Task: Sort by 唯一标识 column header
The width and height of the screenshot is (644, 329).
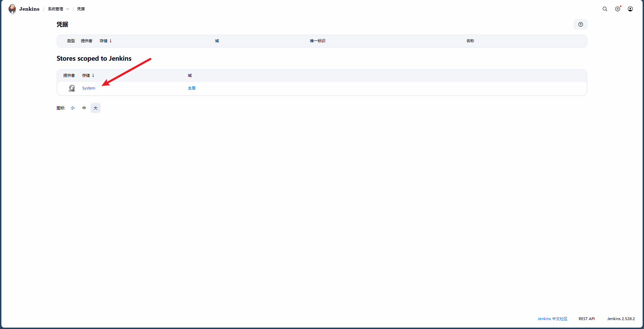Action: [x=318, y=41]
